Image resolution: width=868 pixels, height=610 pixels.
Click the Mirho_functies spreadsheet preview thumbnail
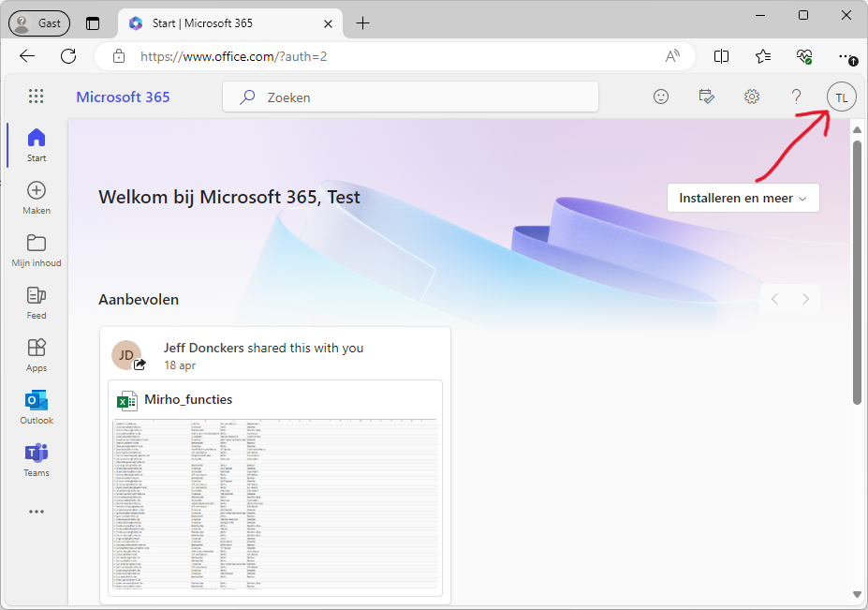275,504
